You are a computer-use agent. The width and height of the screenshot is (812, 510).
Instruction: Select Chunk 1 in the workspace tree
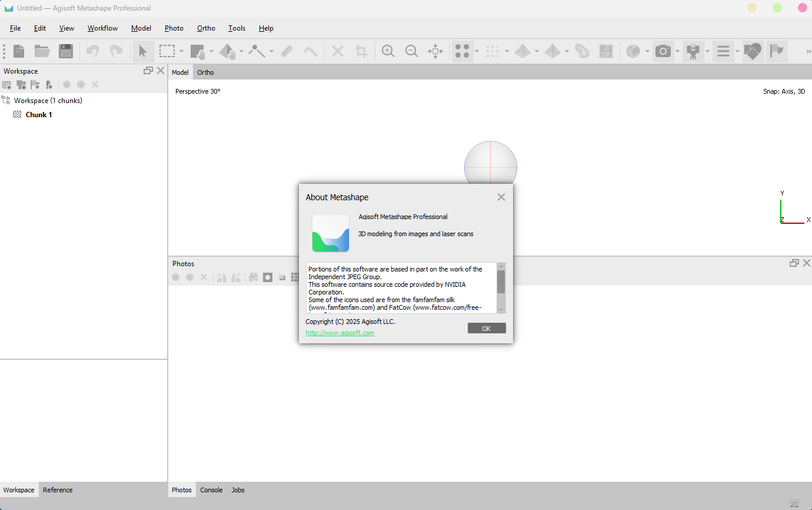click(39, 115)
